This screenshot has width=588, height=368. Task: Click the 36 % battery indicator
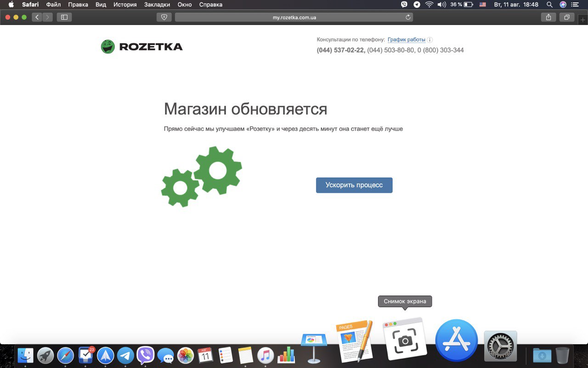coord(462,5)
